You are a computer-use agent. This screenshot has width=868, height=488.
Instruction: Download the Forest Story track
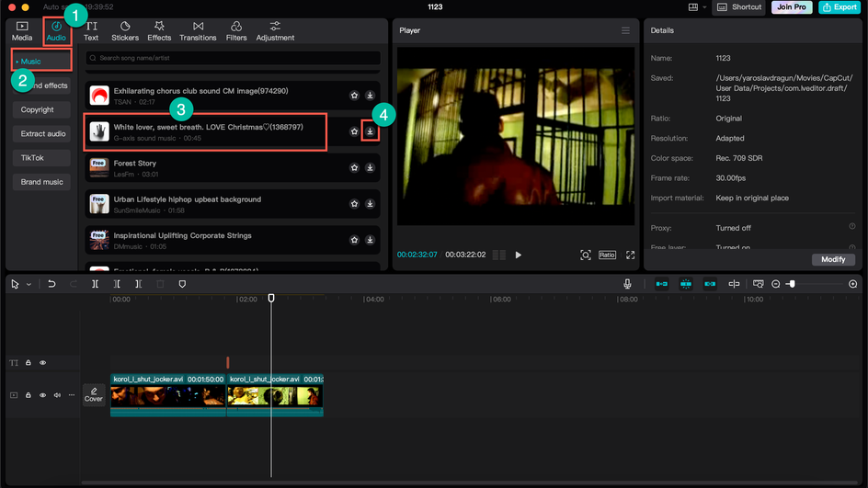pos(371,167)
